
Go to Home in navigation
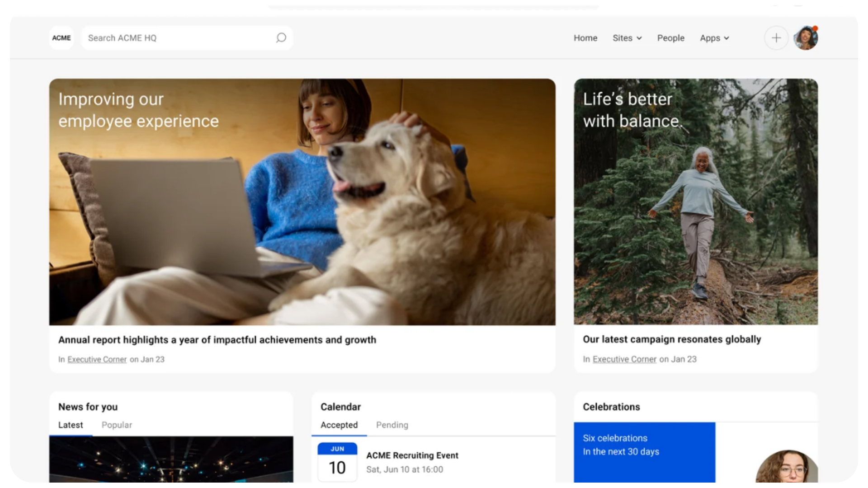(x=585, y=38)
